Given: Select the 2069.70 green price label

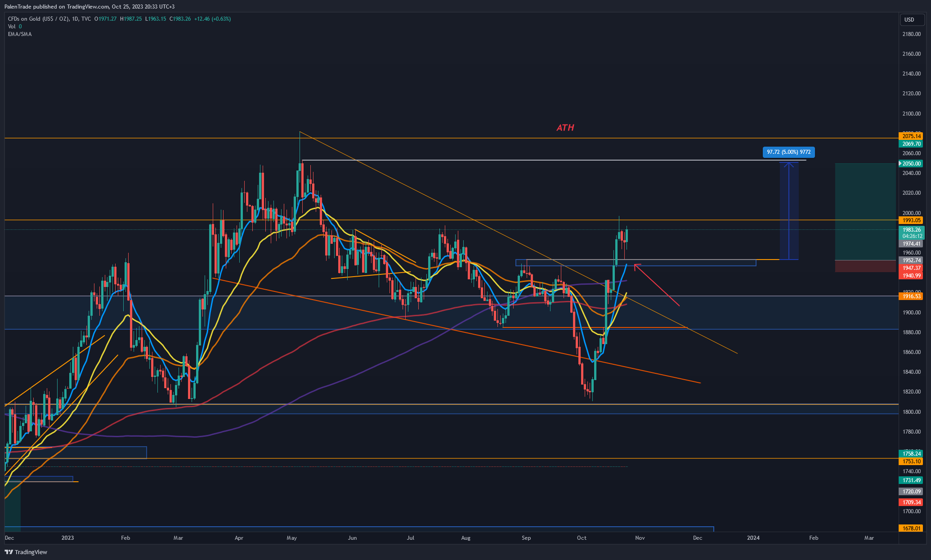Looking at the screenshot, I should (911, 144).
